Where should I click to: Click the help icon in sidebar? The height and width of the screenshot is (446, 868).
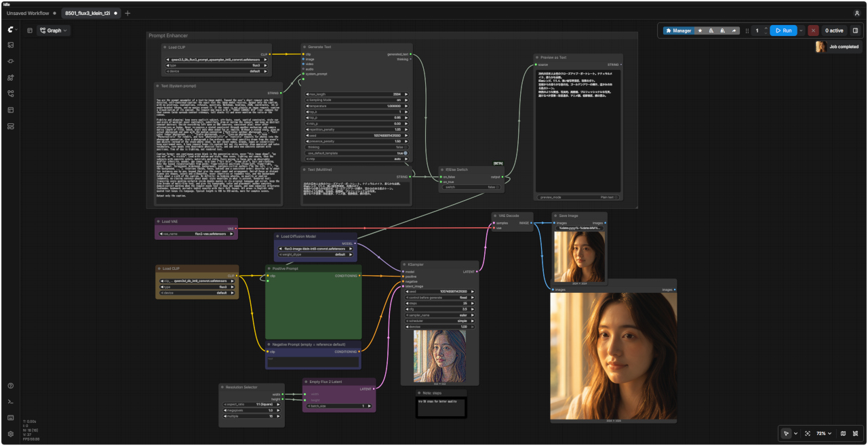point(11,386)
